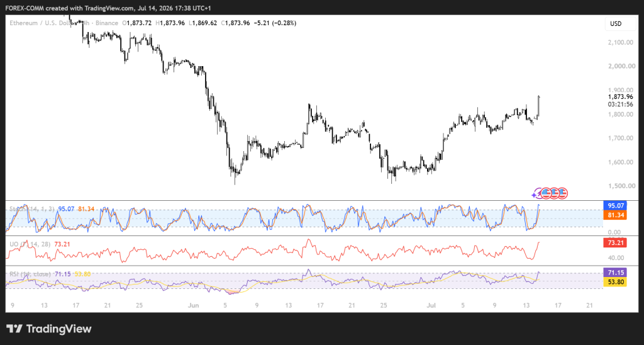Click the purple sparkle event icon
Viewport: 644px width, 345px height.
[x=536, y=194]
